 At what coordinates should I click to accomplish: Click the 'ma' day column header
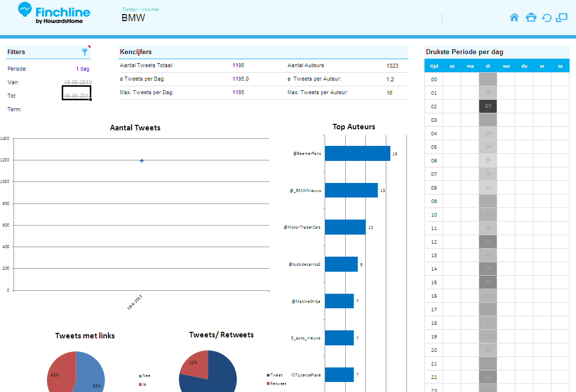point(470,66)
